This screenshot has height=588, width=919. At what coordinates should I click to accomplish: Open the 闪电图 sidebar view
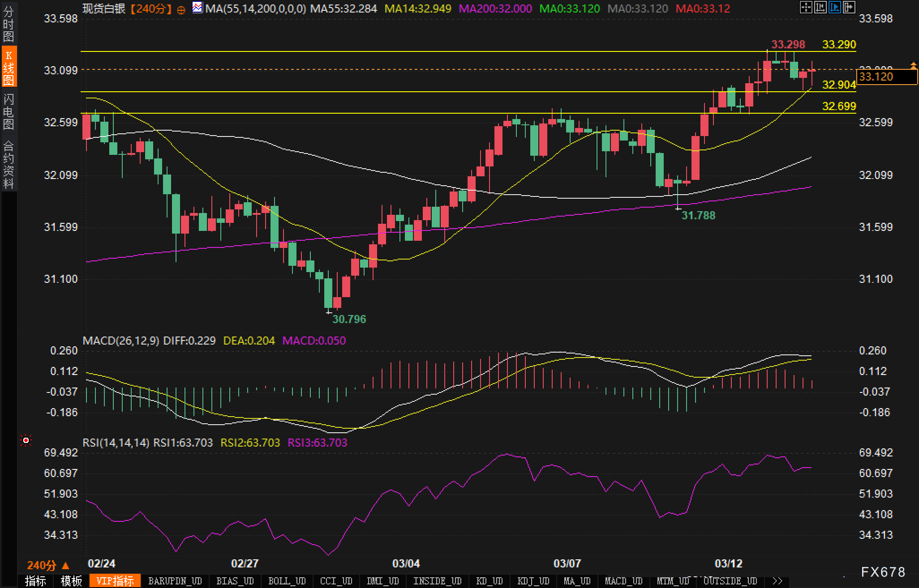(9, 111)
